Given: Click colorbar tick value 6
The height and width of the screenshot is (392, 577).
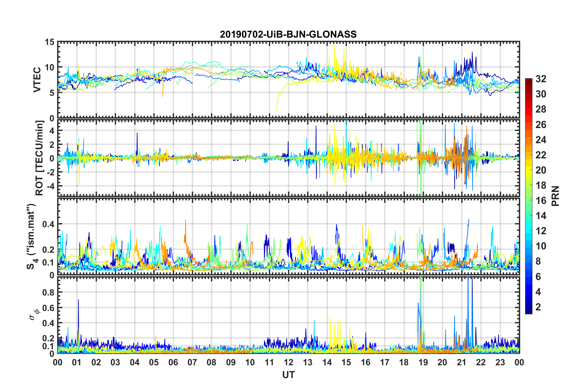Looking at the screenshot, I should tap(538, 276).
